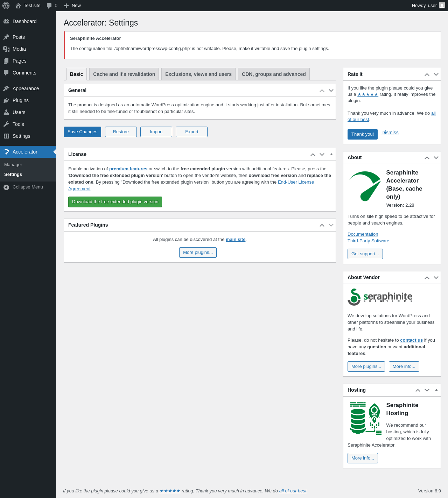Open Manager submenu under Accelerator
Viewport: 448px width, 498px height.
(28, 165)
